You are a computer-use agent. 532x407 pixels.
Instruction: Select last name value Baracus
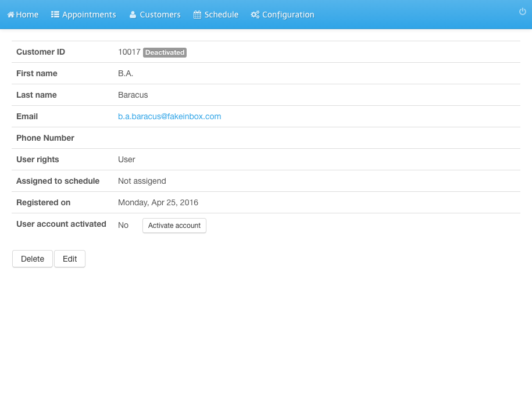[133, 95]
